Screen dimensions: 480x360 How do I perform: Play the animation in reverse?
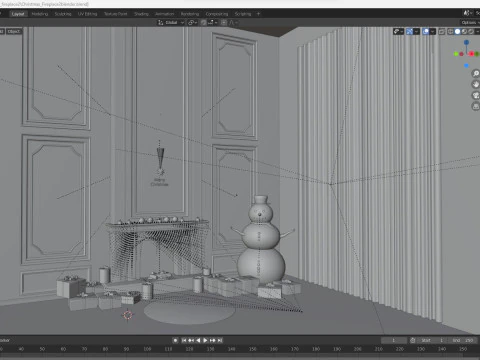tap(198, 340)
